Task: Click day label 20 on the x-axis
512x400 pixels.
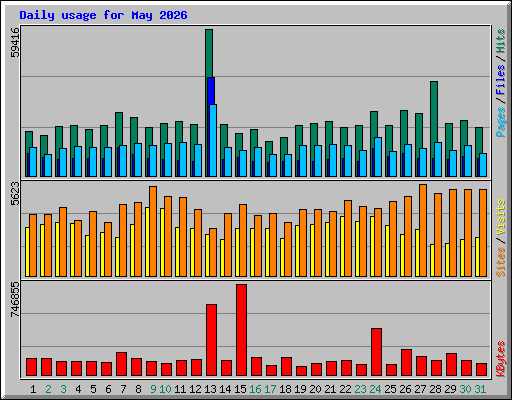Action: click(315, 389)
